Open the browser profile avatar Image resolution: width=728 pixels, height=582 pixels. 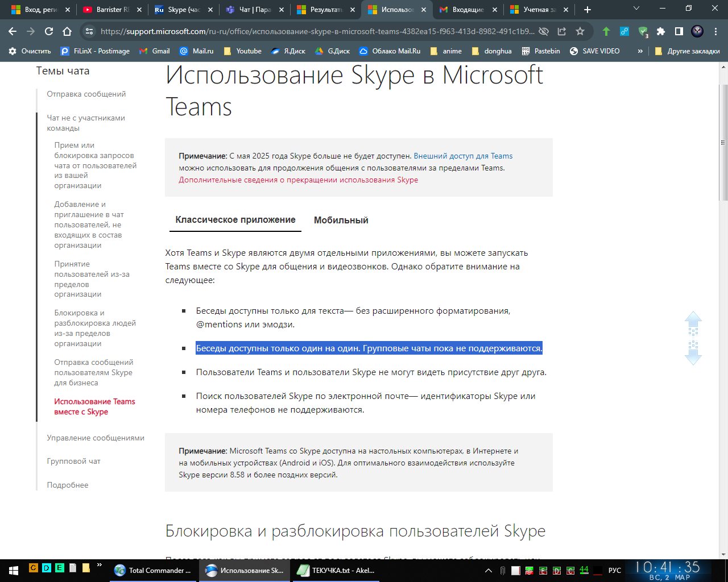697,31
